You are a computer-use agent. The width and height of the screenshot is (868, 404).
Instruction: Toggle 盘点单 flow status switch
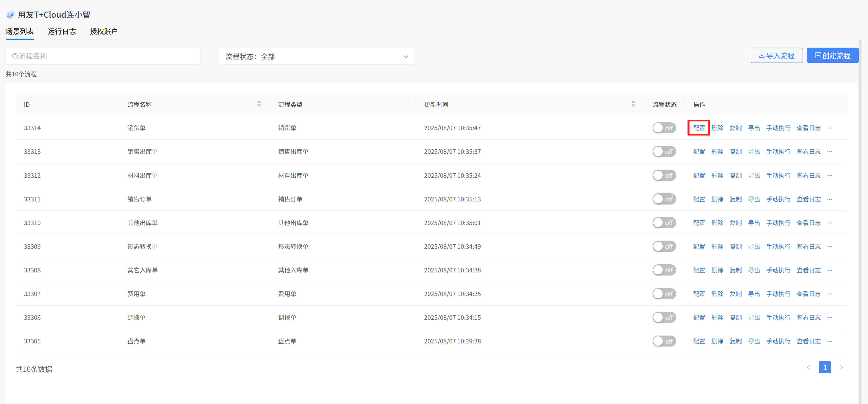(664, 341)
